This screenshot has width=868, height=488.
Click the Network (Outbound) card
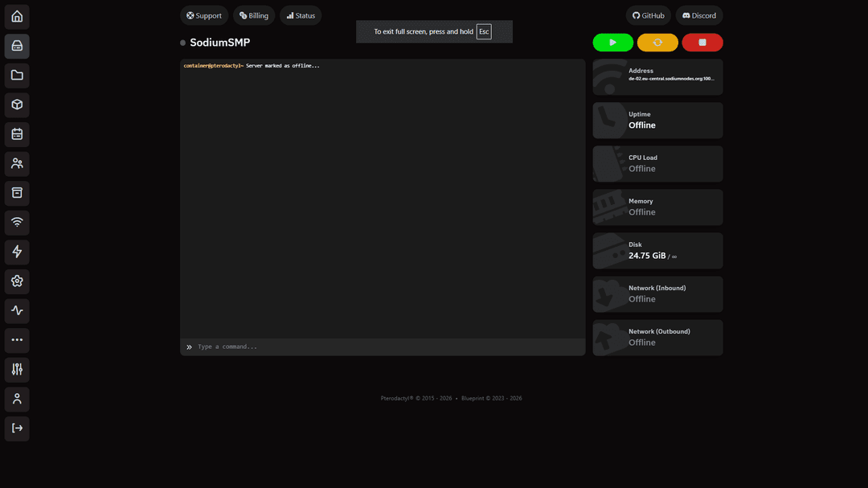click(x=657, y=338)
